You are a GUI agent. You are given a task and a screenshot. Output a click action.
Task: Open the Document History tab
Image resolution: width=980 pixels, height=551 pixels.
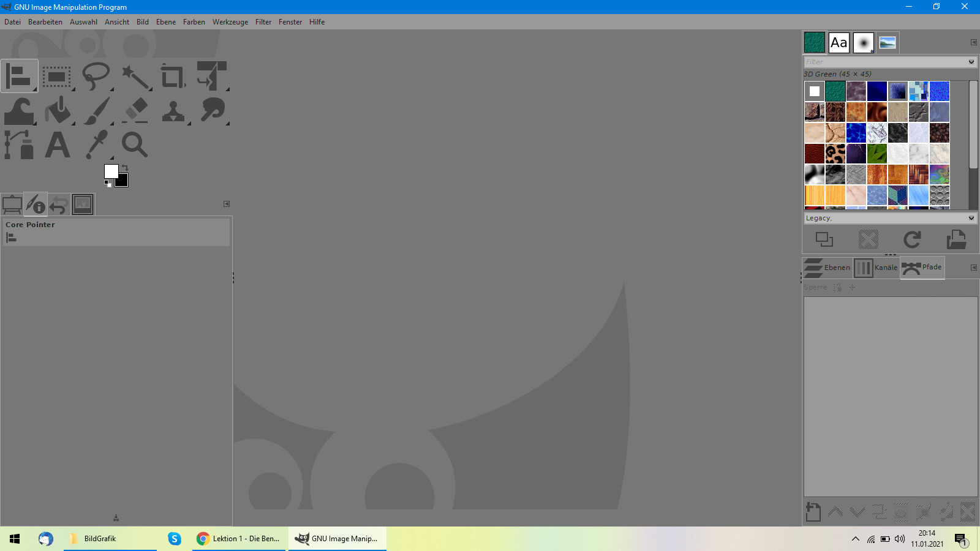[x=888, y=43]
